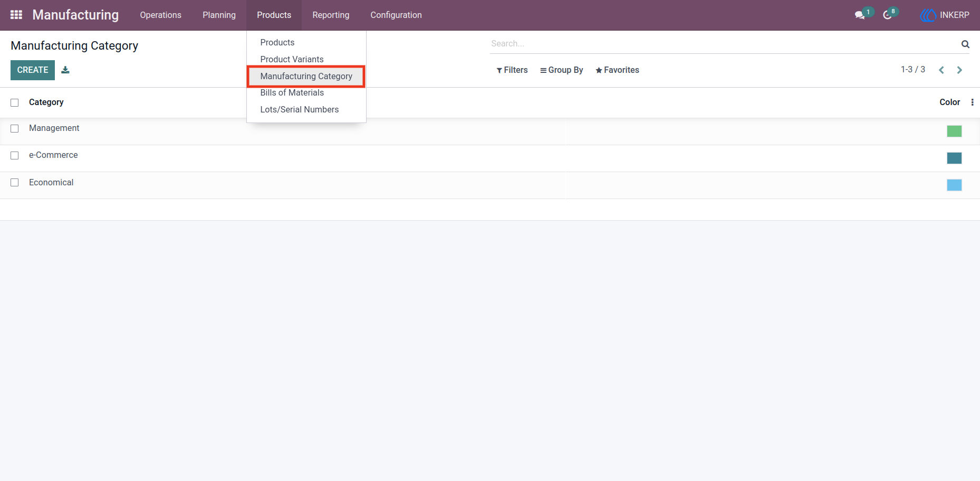
Task: Sort by the Category column header
Action: coord(46,102)
